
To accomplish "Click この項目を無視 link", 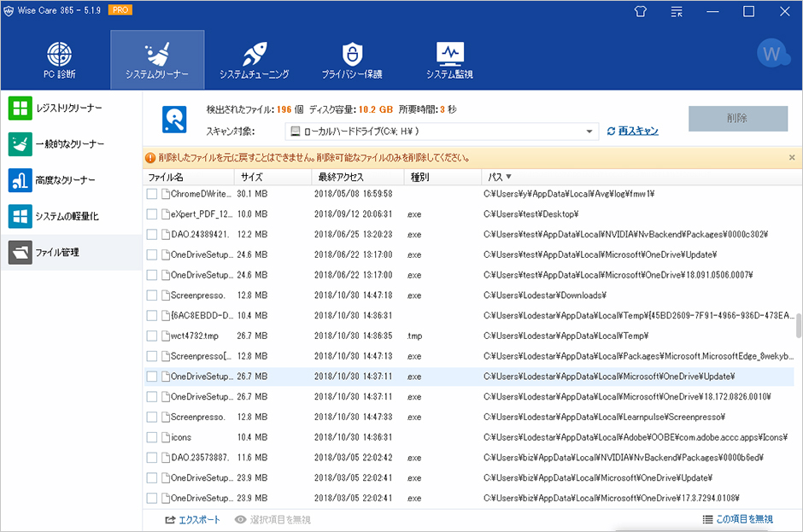I will click(x=744, y=519).
